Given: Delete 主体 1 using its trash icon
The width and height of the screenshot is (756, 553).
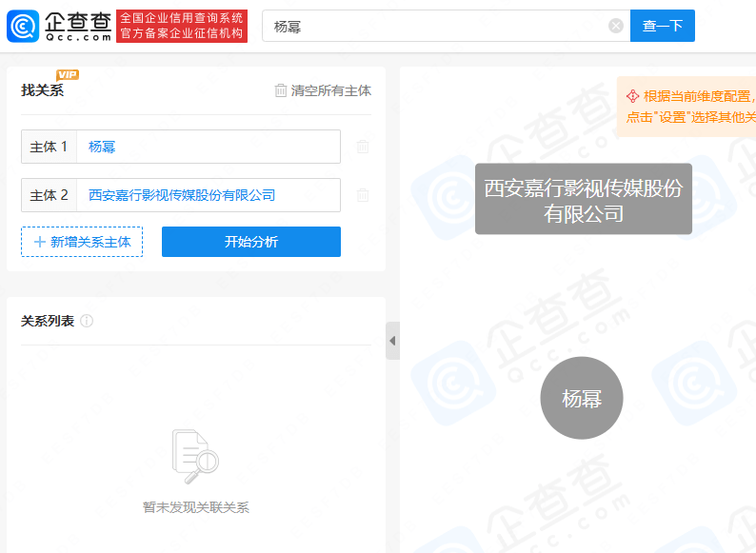Looking at the screenshot, I should tap(363, 147).
